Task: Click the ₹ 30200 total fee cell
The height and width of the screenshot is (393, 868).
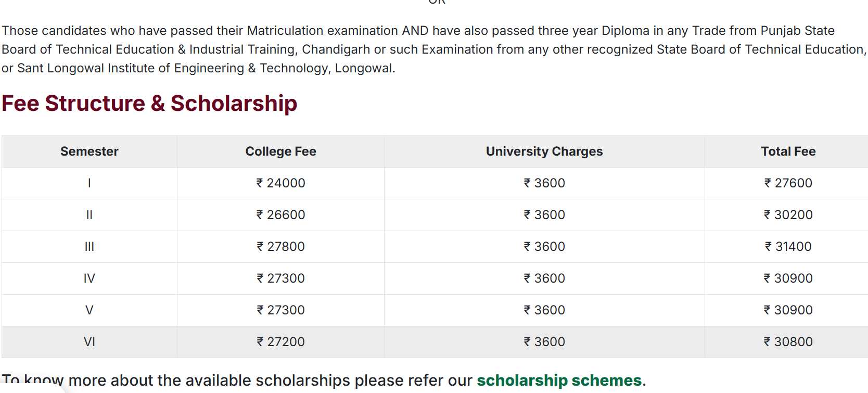Action: coord(788,215)
